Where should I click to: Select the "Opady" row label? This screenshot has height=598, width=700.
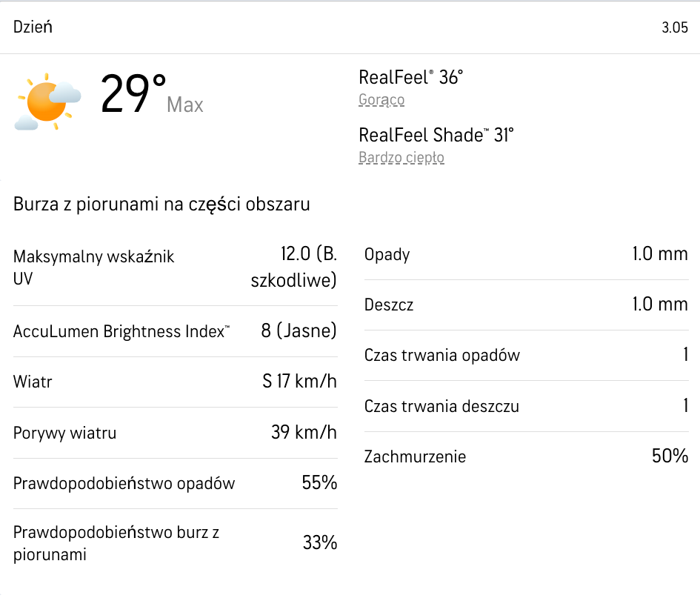point(387,255)
